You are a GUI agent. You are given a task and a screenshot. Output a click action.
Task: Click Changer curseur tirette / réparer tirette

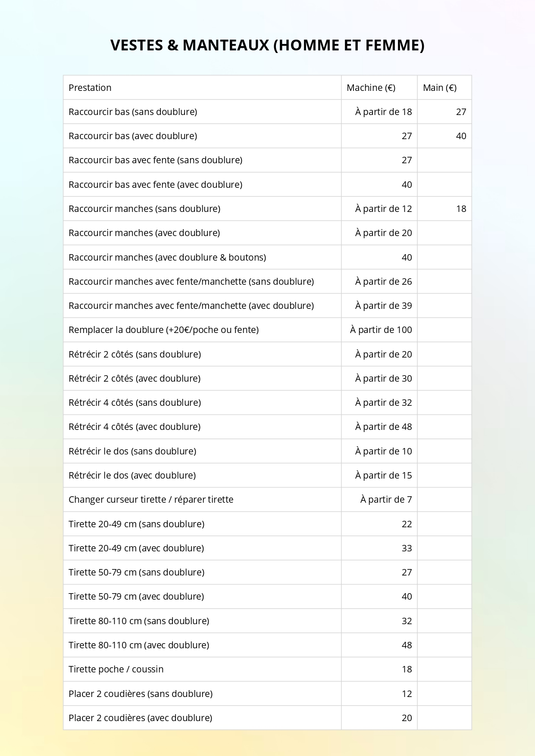(x=151, y=499)
